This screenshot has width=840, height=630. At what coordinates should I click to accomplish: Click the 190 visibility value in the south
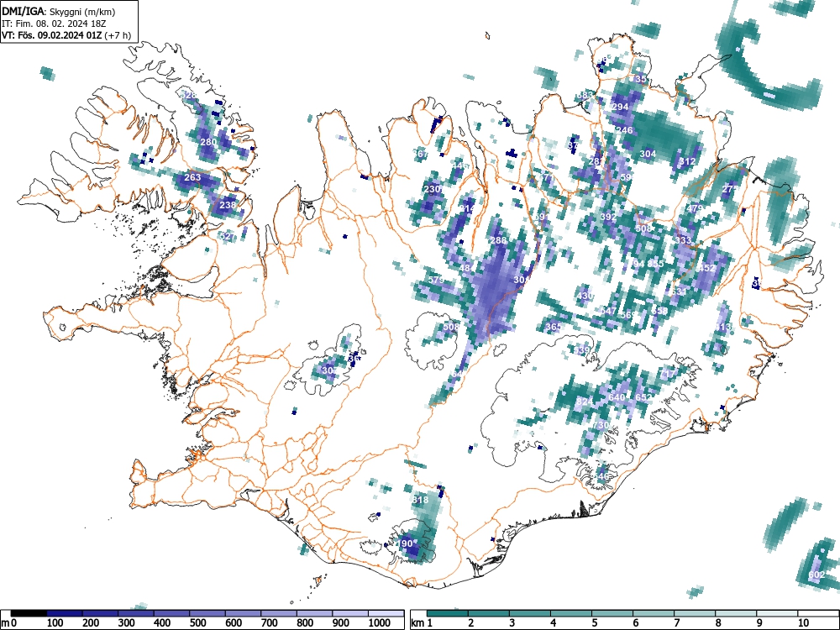pos(405,543)
